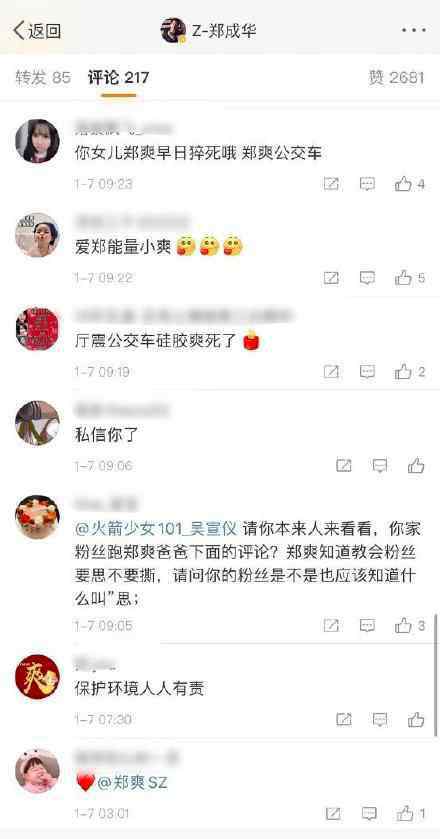Reply to the comment posted at 1-7 09:05

(x=367, y=625)
